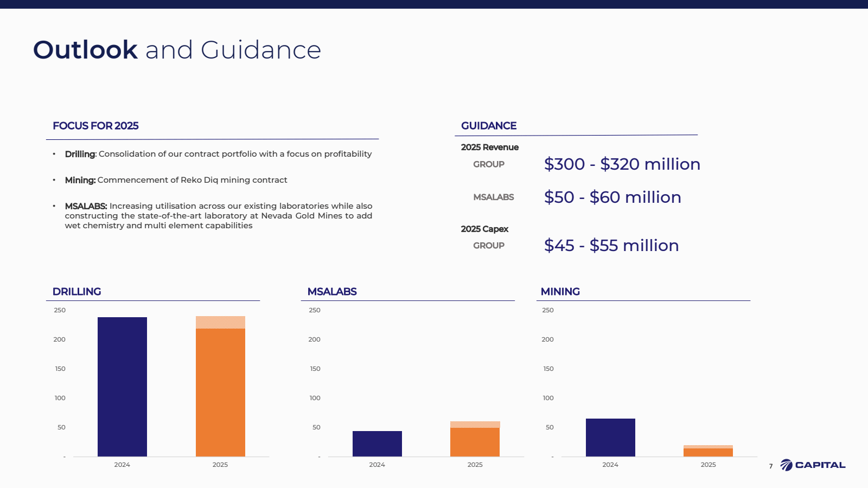Click the 2024 axis label in Mining chart

pyautogui.click(x=610, y=465)
